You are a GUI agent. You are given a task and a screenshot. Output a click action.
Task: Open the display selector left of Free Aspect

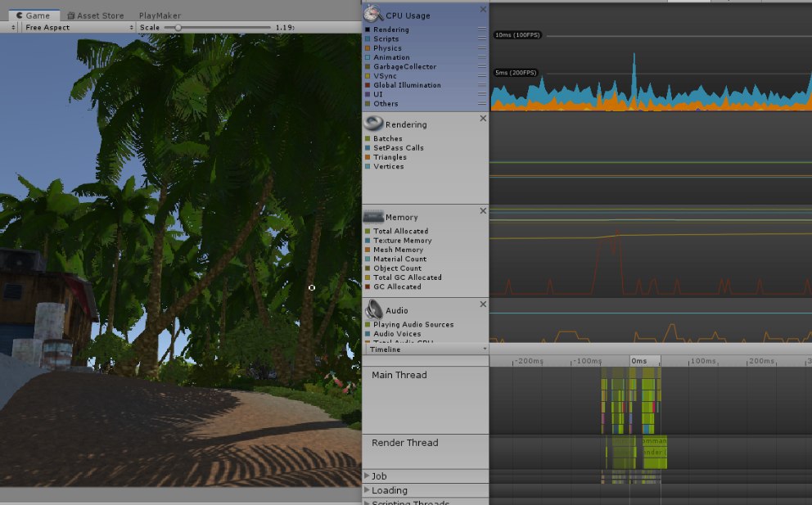coord(11,28)
